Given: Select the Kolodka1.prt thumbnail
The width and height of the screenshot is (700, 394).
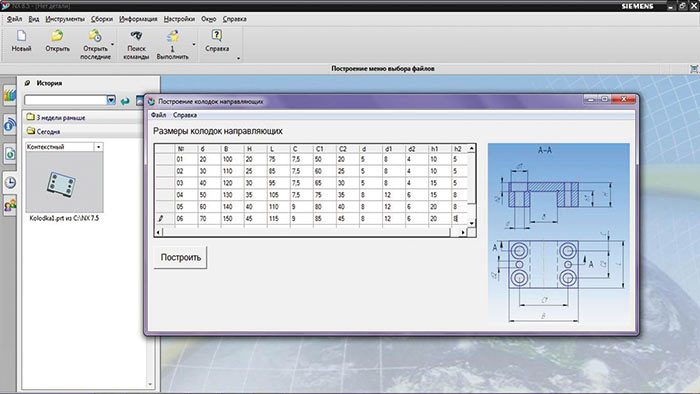Looking at the screenshot, I should [x=64, y=182].
